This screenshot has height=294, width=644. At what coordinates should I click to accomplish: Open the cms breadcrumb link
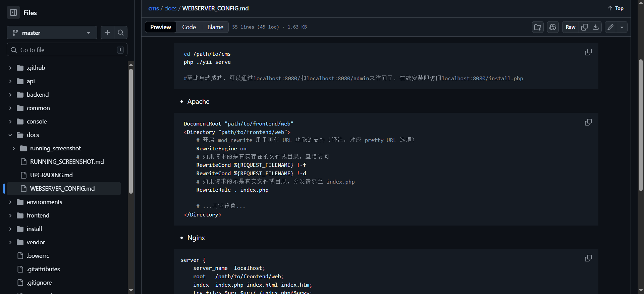(153, 8)
